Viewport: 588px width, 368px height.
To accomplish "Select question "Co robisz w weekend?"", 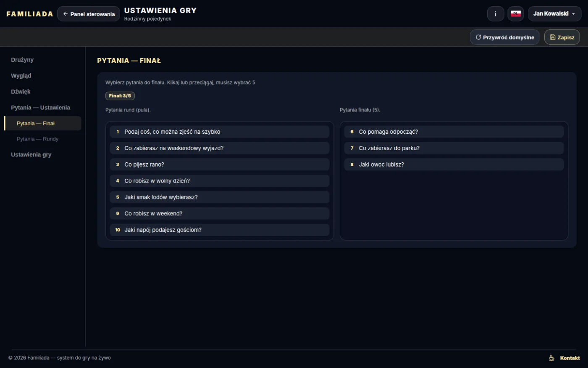I will 220,214.
